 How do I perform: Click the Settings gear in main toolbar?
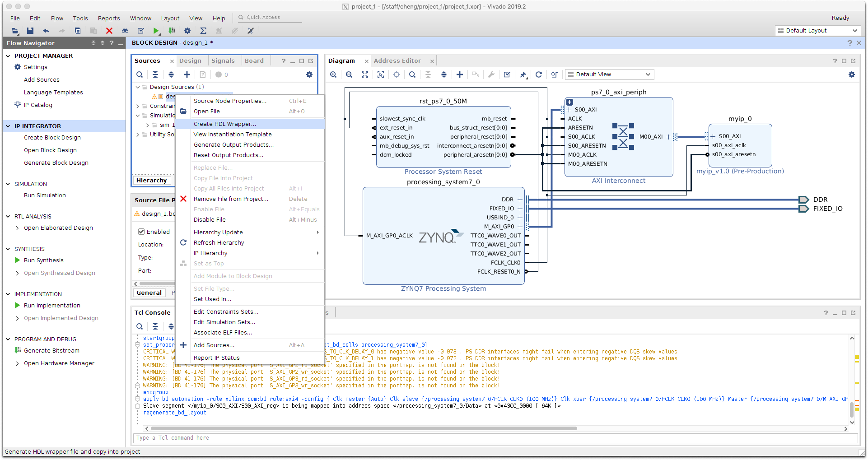click(187, 31)
